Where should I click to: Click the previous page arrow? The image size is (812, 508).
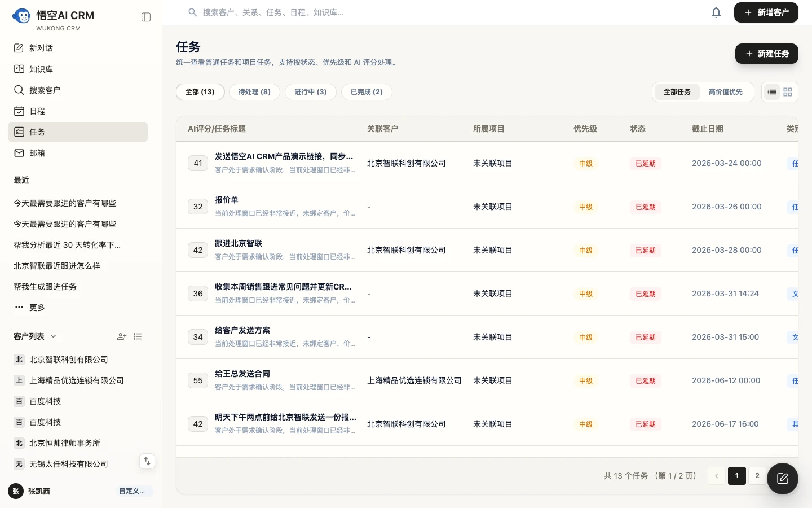click(x=717, y=476)
